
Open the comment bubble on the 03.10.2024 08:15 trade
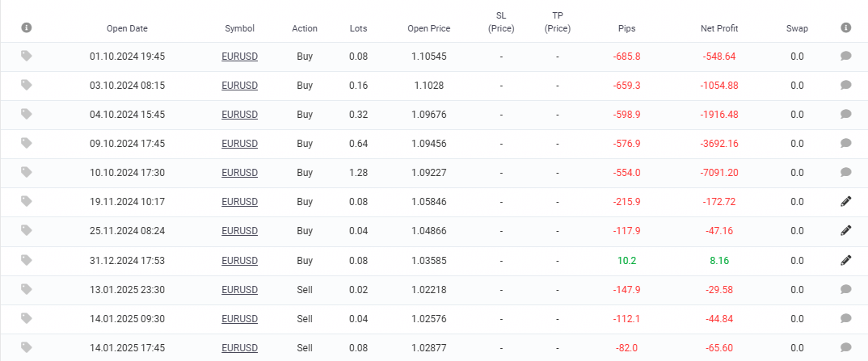coord(845,85)
